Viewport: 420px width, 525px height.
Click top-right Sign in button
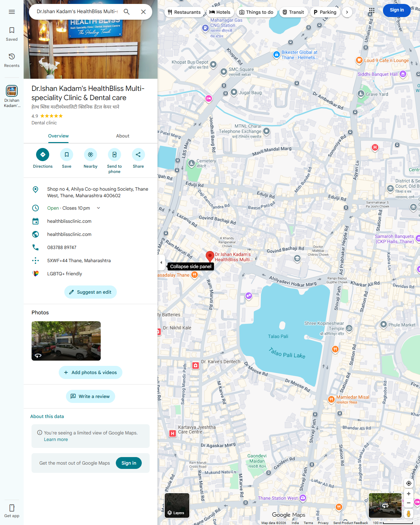(x=397, y=10)
